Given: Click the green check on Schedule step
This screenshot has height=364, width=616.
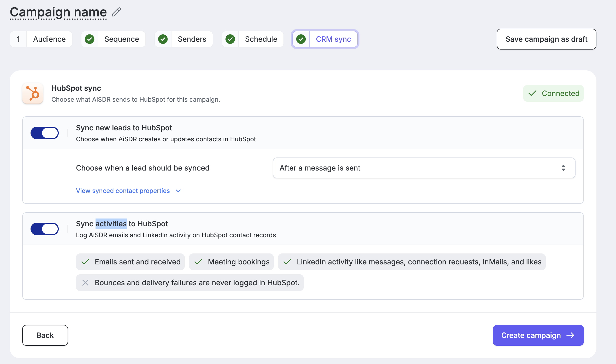Looking at the screenshot, I should pyautogui.click(x=230, y=39).
